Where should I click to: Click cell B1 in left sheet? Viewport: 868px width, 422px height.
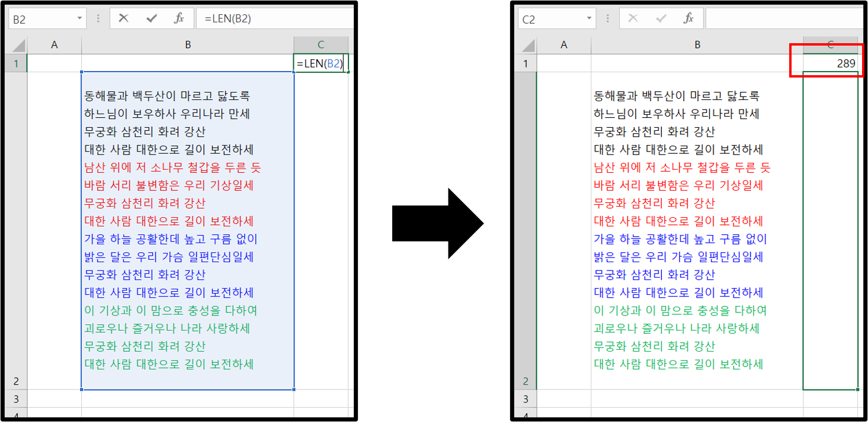pyautogui.click(x=188, y=63)
